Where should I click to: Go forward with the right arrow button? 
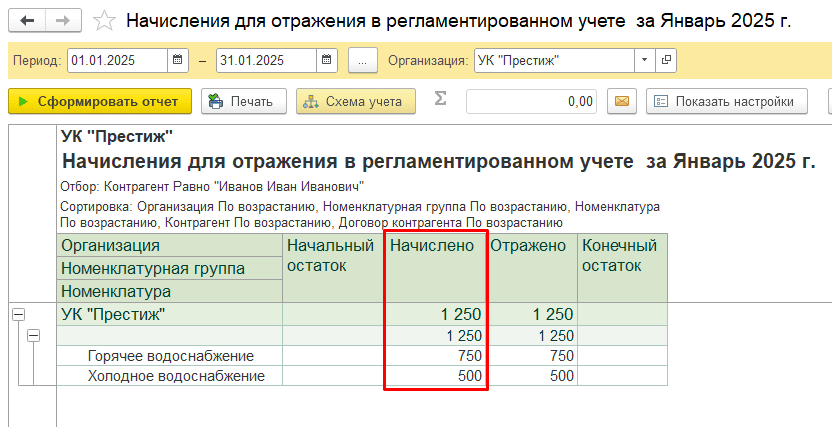pos(63,21)
